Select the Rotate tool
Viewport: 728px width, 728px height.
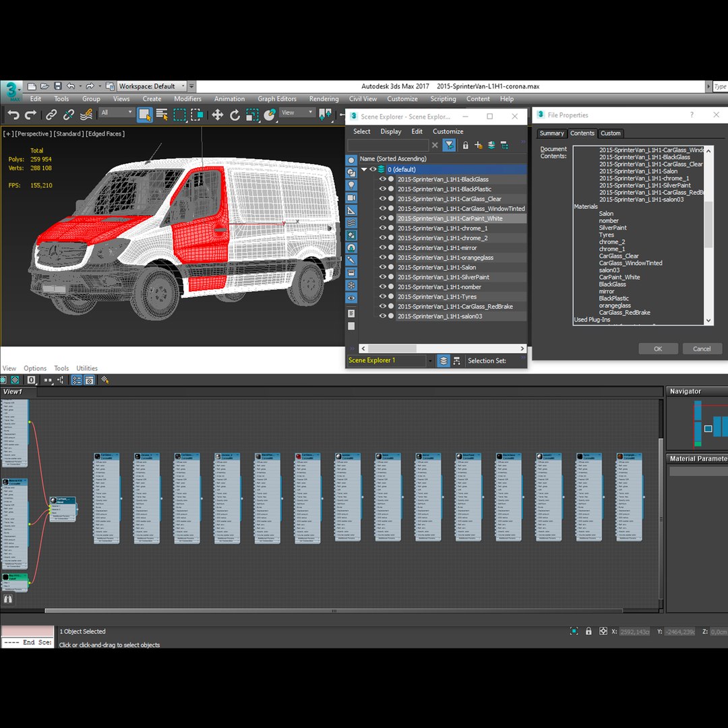pyautogui.click(x=235, y=115)
